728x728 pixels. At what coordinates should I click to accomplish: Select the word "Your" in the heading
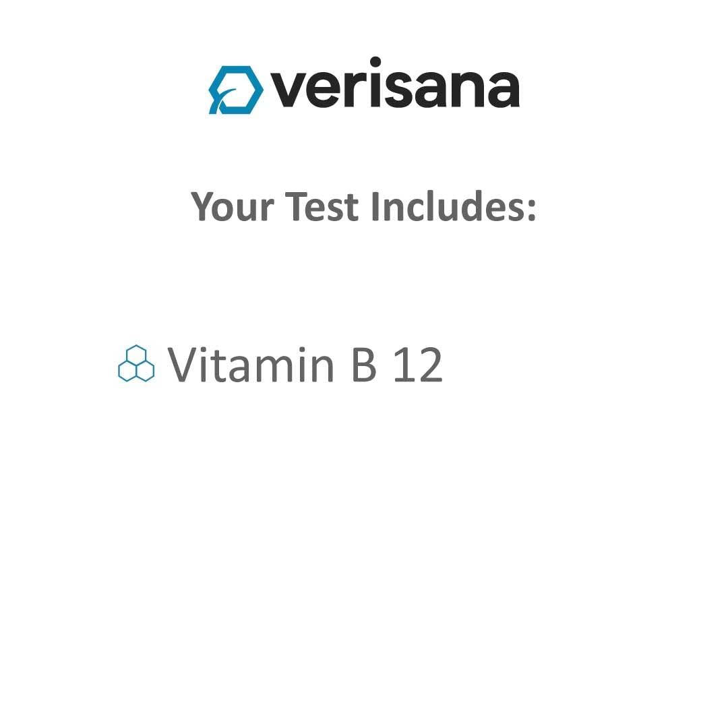(x=233, y=206)
